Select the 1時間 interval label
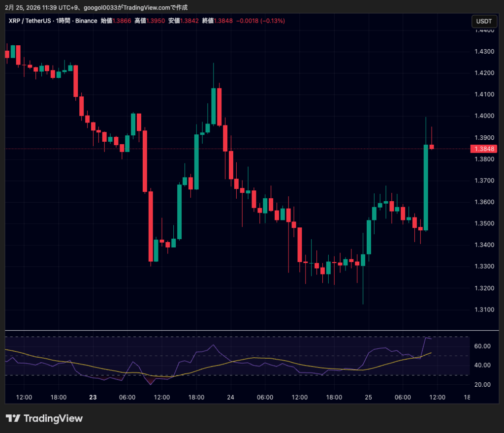This screenshot has height=433, width=504. 63,21
